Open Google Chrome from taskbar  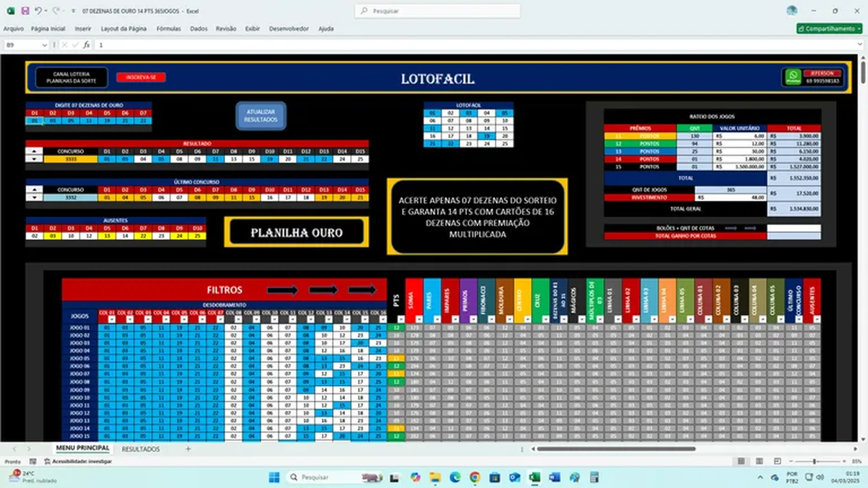click(475, 477)
